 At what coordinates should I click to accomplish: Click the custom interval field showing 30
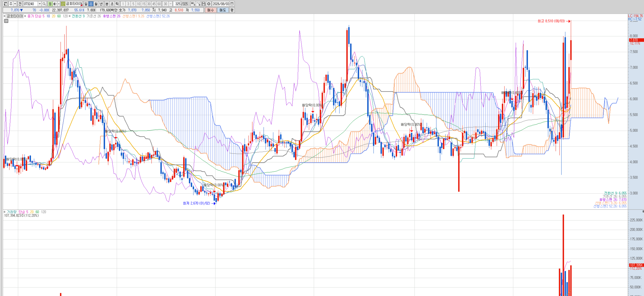165,4
